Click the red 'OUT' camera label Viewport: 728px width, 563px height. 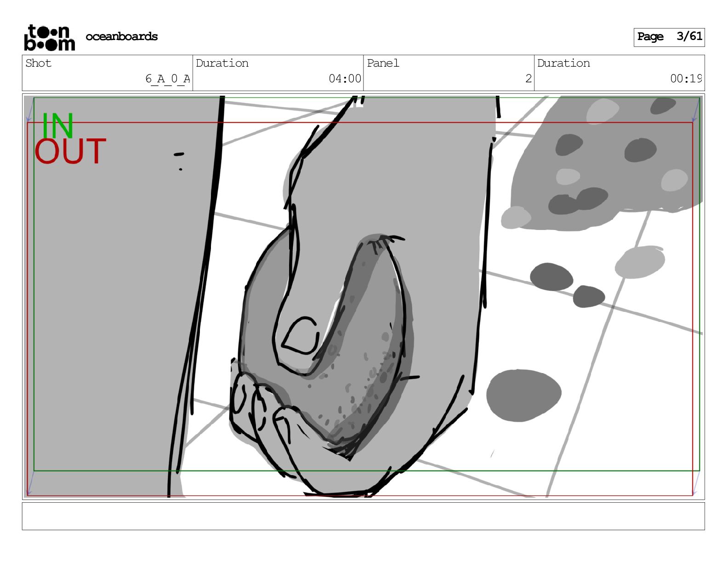70,152
